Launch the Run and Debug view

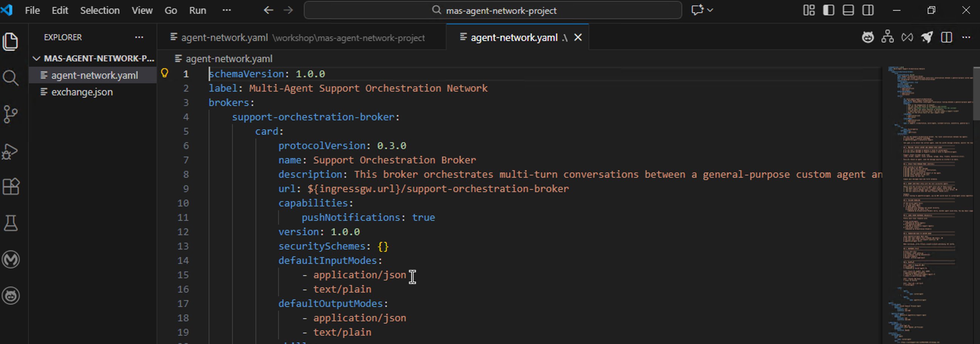pyautogui.click(x=11, y=152)
